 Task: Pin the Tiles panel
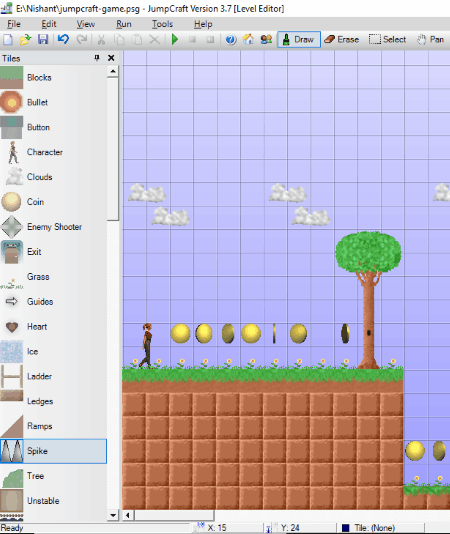point(97,58)
